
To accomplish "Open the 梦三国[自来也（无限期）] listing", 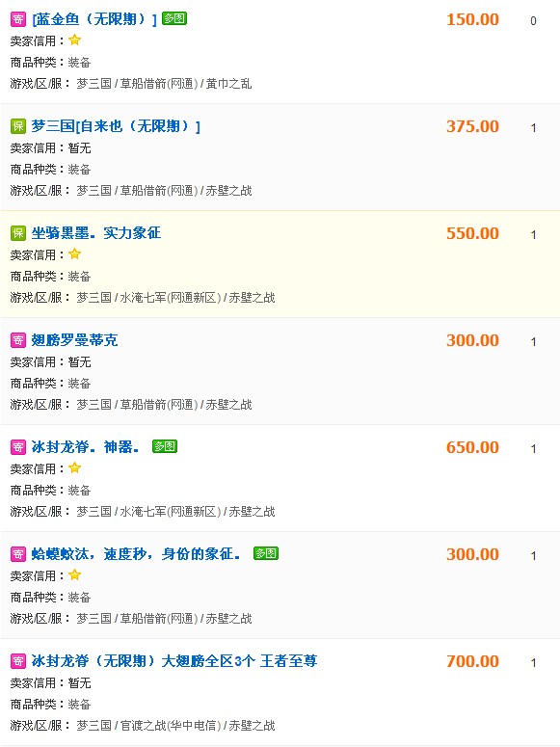I will point(116,126).
